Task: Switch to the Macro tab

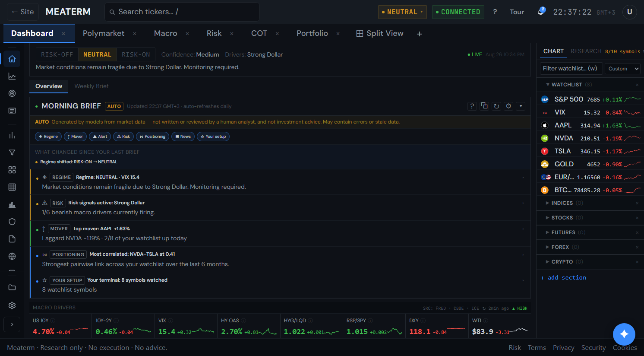Action: pyautogui.click(x=166, y=33)
